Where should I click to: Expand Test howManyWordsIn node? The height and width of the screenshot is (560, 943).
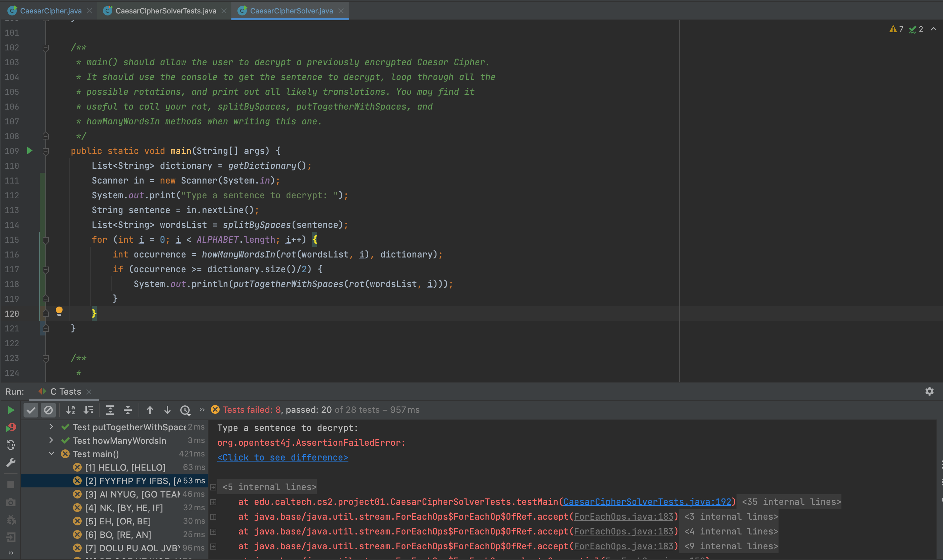[x=51, y=440]
